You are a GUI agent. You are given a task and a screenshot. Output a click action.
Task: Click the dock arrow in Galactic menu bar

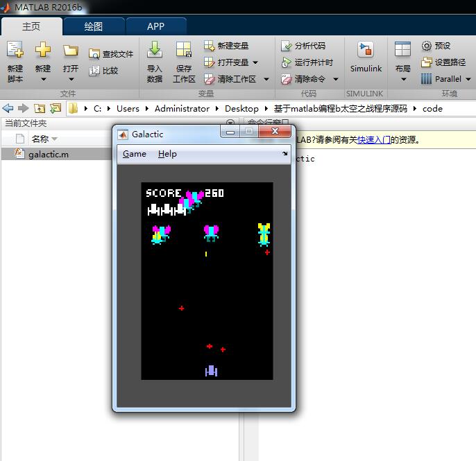tap(284, 153)
